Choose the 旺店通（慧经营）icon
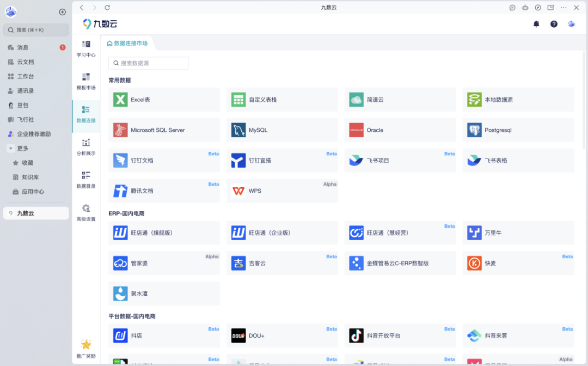Image resolution: width=588 pixels, height=366 pixels. [356, 233]
